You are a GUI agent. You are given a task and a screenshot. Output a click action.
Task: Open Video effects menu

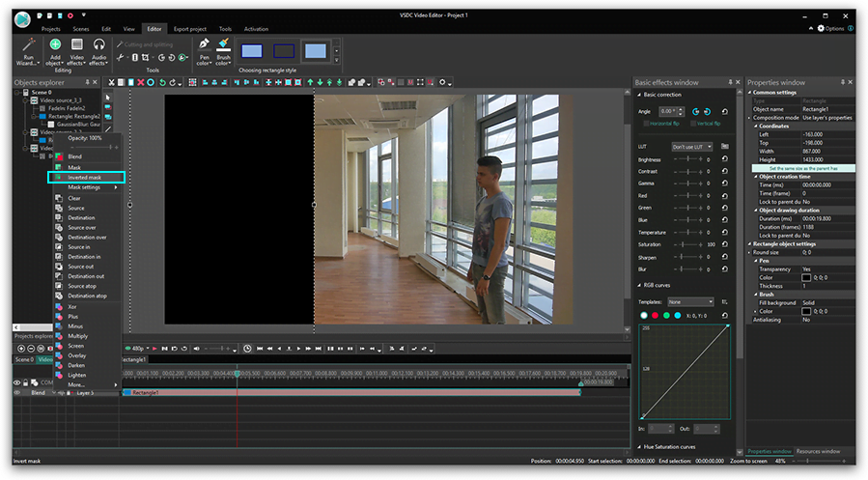pos(76,52)
